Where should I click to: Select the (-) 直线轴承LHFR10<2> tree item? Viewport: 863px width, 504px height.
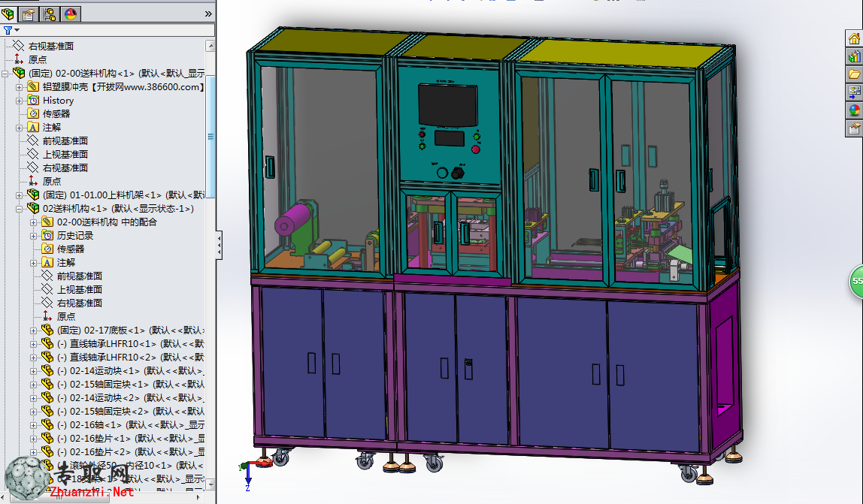[x=131, y=357]
